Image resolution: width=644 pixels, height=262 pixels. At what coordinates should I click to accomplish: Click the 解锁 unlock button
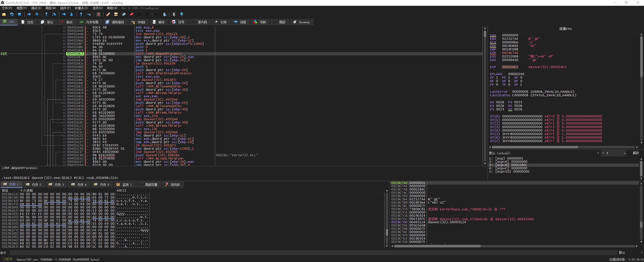(x=635, y=153)
